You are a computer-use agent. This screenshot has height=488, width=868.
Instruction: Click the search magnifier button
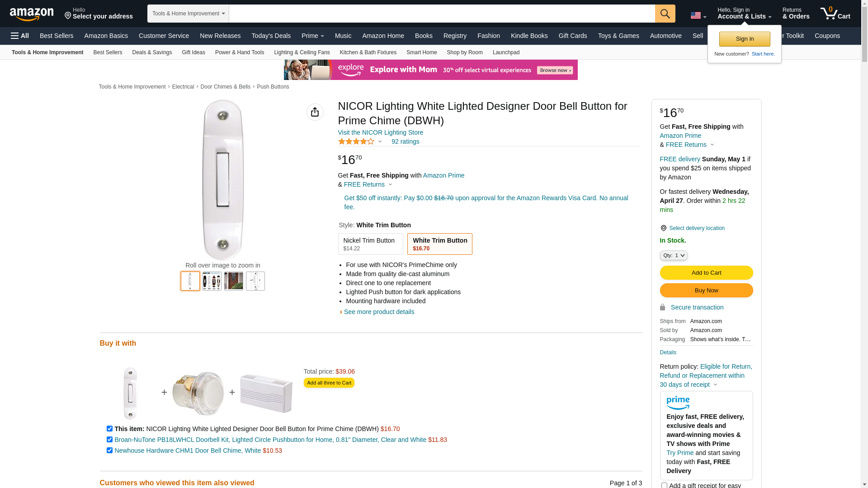665,14
